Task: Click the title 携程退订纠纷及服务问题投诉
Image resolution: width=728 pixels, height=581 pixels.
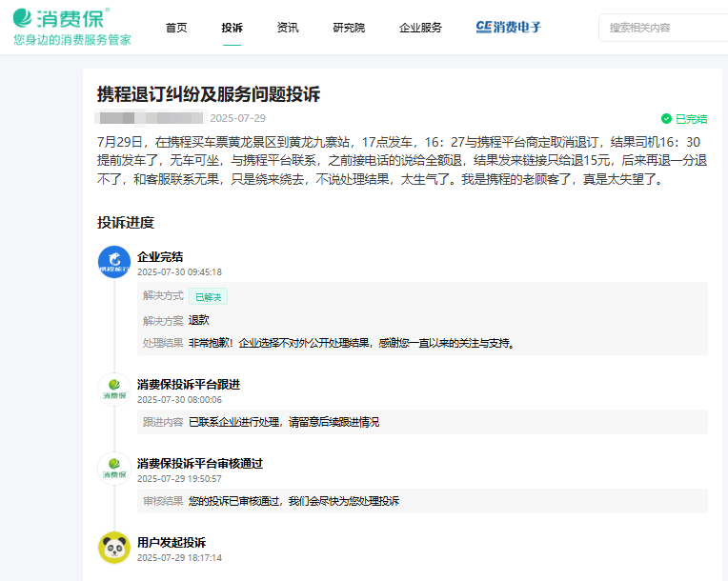Action: coord(209,94)
